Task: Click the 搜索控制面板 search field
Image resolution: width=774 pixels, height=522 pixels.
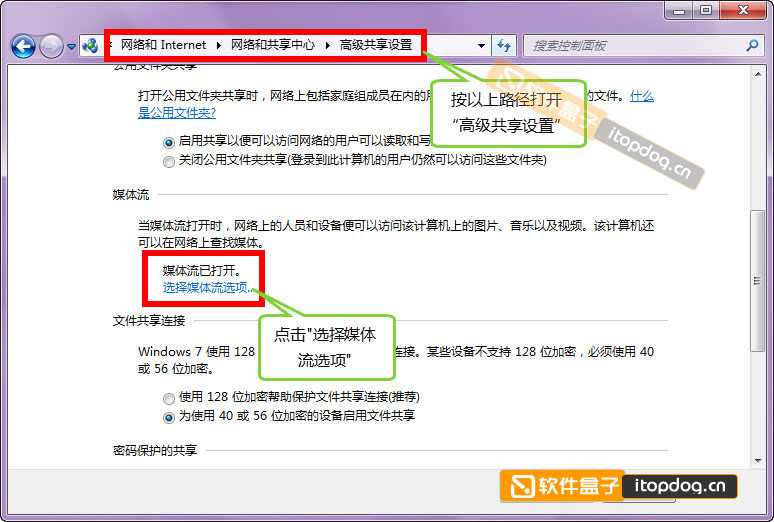Action: click(x=635, y=46)
